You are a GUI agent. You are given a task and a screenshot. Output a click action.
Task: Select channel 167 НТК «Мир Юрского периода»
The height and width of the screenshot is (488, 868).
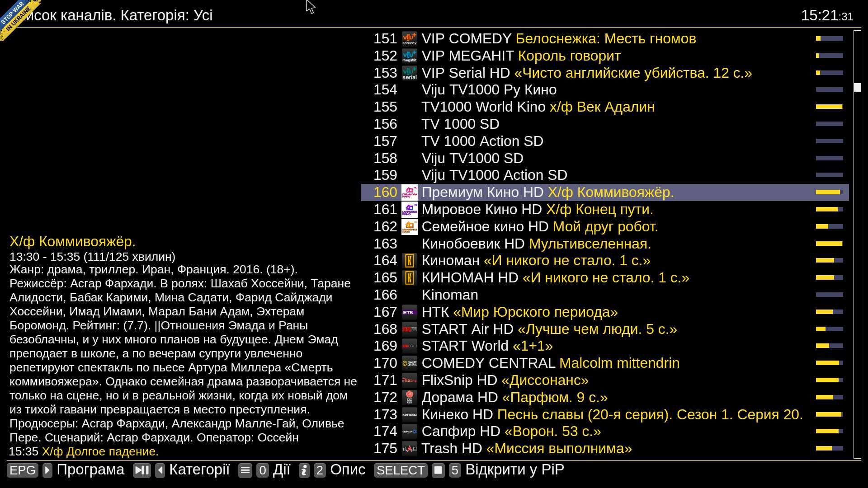605,312
